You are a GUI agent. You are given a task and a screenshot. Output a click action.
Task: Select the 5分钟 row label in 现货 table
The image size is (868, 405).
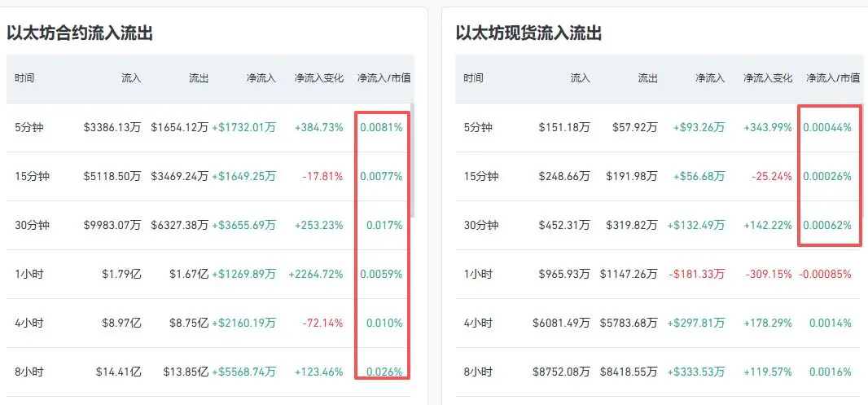point(478,127)
